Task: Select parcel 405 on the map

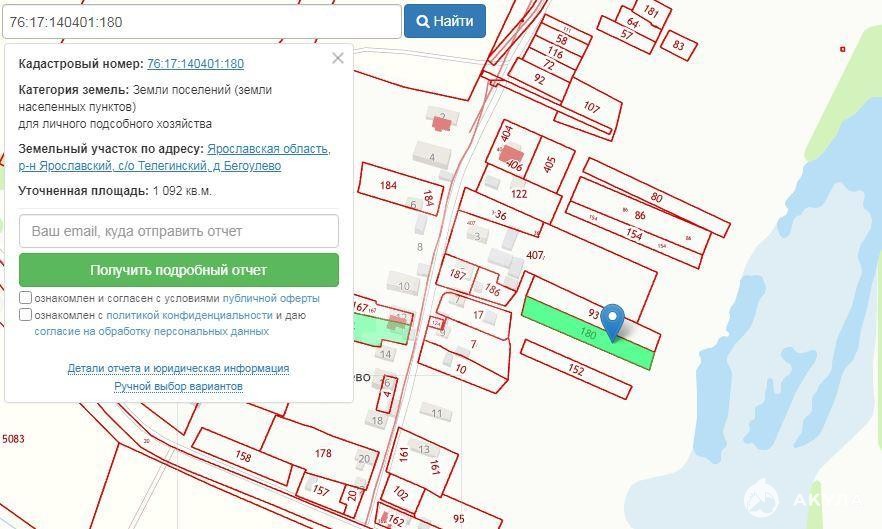Action: coord(550,164)
